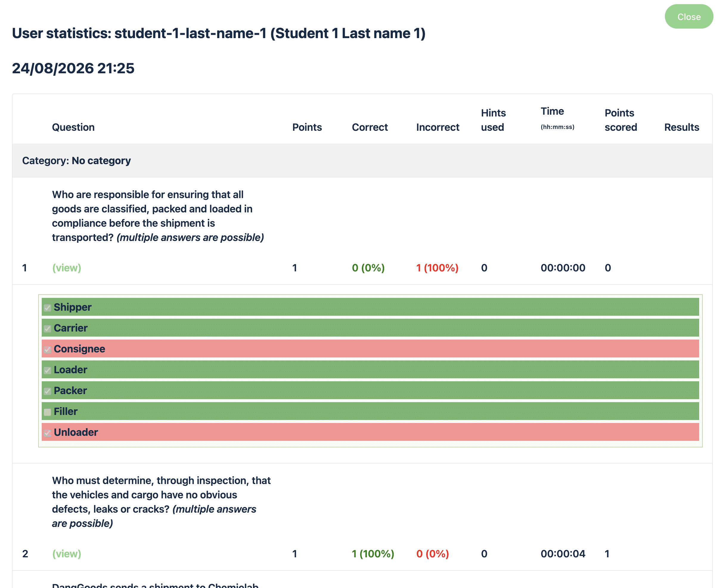Toggle the Unloader checkbox
Viewport: 723px width, 588px height.
[47, 433]
